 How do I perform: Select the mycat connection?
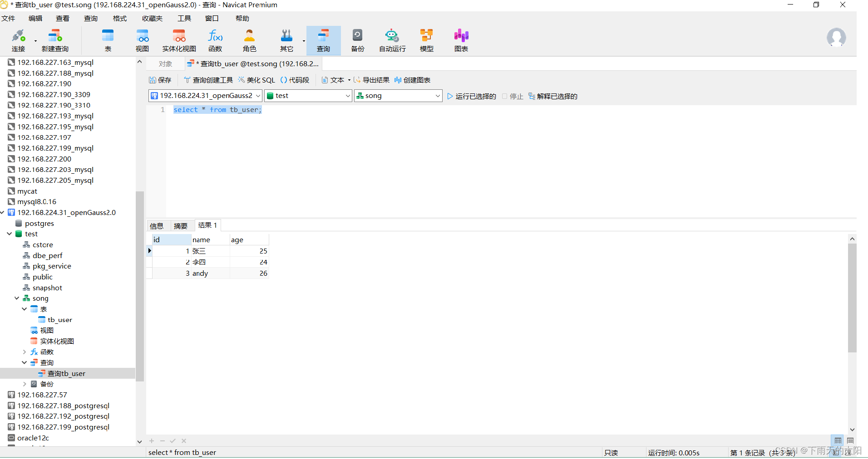click(x=27, y=191)
